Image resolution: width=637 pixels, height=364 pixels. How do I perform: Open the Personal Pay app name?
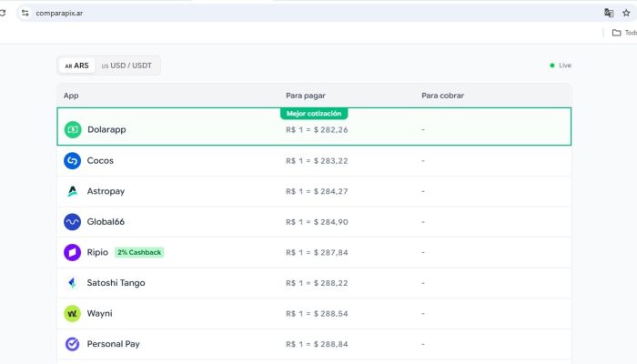pos(114,344)
